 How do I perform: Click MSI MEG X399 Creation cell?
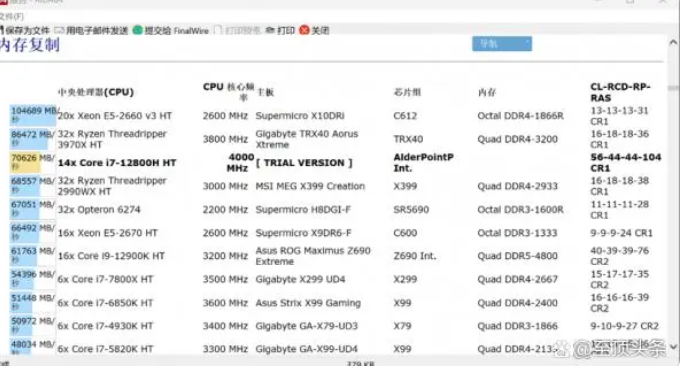[310, 186]
